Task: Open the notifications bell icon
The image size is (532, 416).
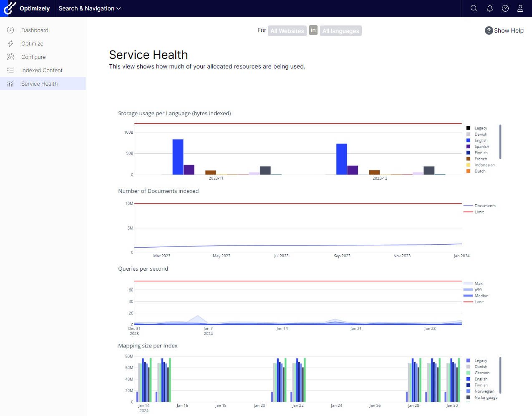Action: (489, 8)
